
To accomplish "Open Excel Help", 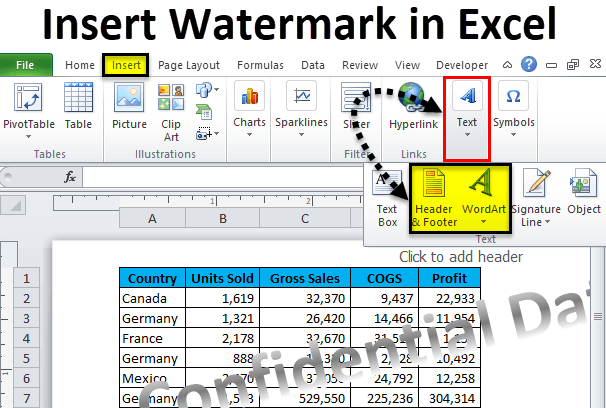I will (529, 64).
